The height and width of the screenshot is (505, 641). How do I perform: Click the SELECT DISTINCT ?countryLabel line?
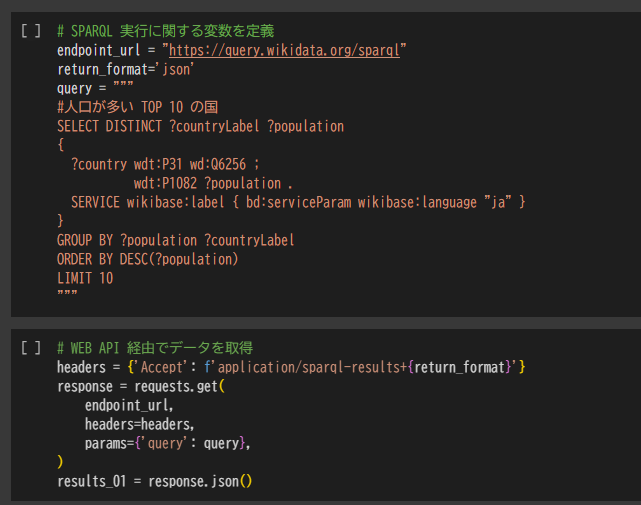click(x=200, y=126)
